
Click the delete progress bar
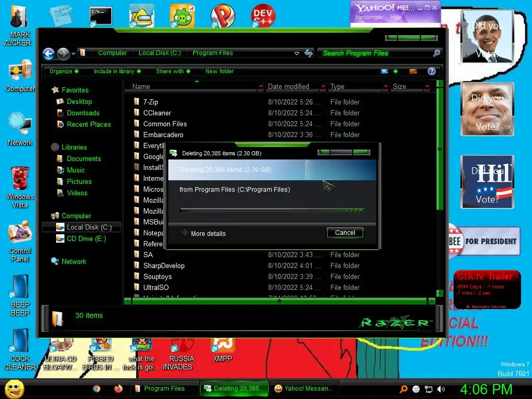click(272, 210)
